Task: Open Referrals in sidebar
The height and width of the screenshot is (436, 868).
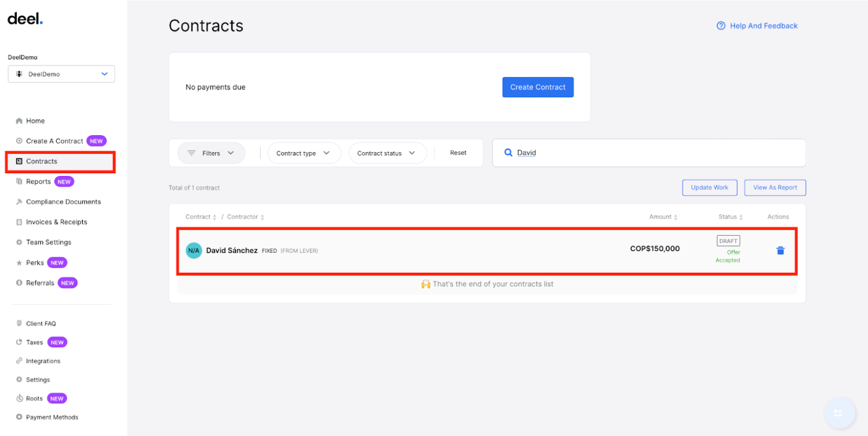Action: 40,283
